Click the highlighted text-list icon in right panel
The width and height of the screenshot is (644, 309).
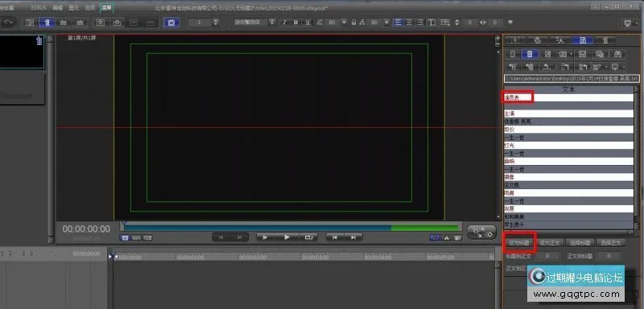click(530, 54)
